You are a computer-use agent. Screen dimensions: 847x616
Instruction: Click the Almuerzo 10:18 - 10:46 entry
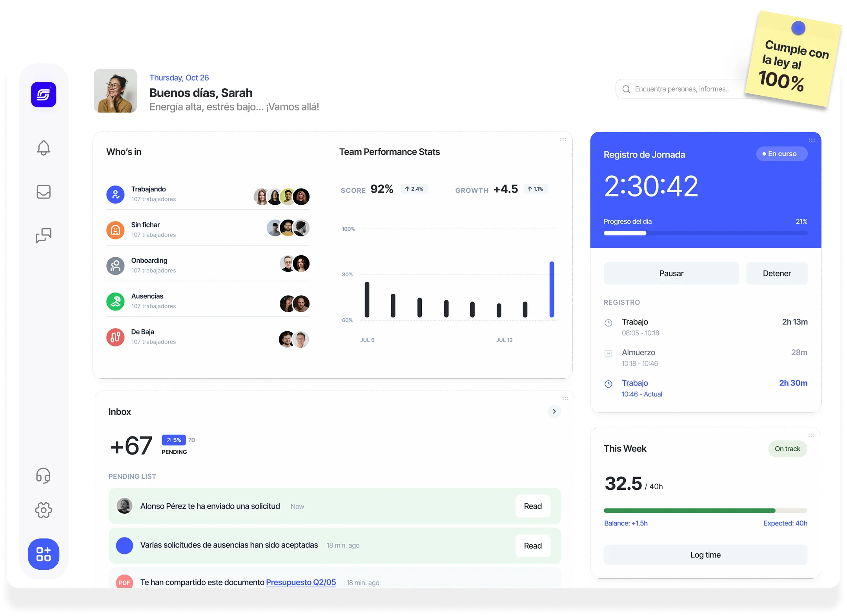(705, 358)
